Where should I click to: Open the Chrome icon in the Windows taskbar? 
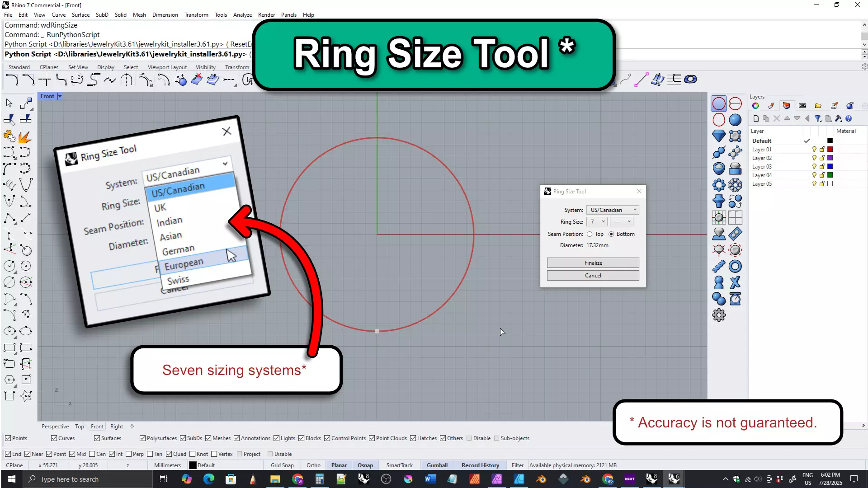coord(297,479)
